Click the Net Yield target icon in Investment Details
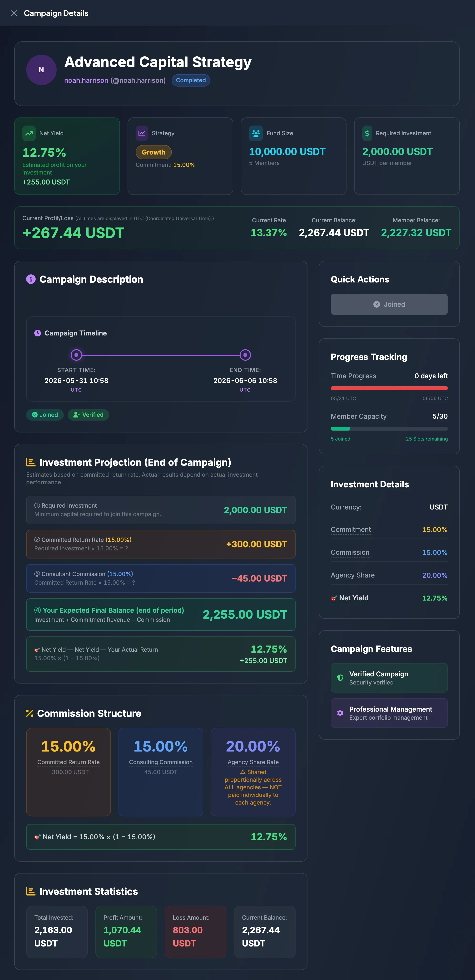The width and height of the screenshot is (475, 980). pyautogui.click(x=334, y=598)
